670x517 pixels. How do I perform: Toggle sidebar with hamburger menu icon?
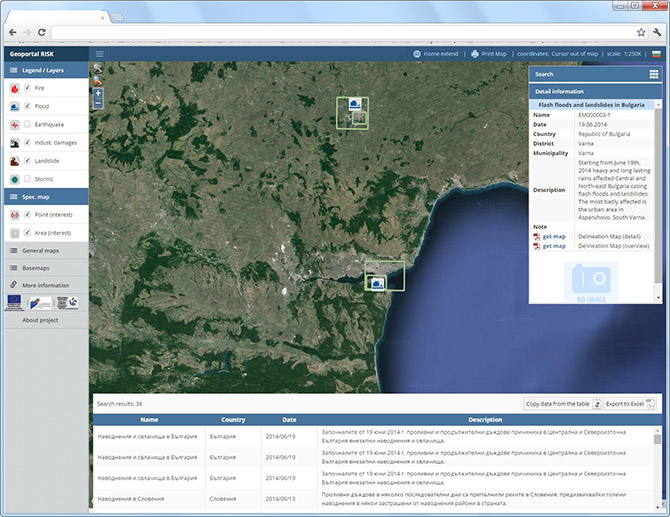click(100, 54)
